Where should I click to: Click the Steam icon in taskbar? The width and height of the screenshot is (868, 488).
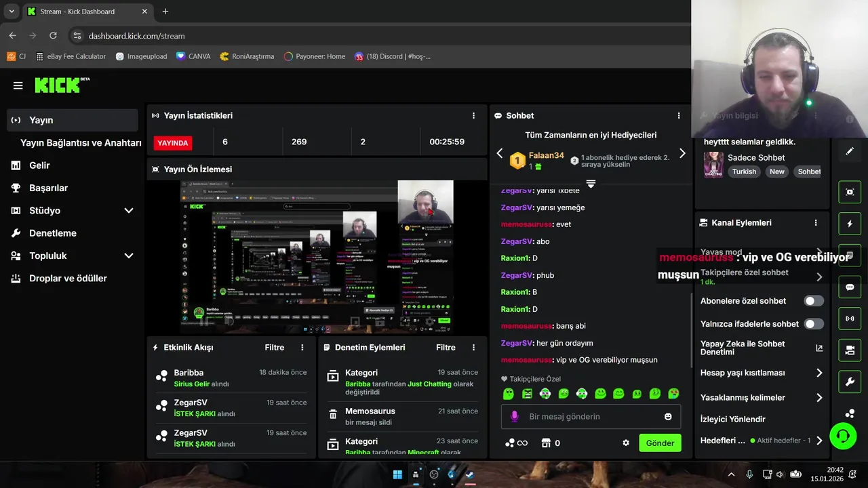coord(469,474)
